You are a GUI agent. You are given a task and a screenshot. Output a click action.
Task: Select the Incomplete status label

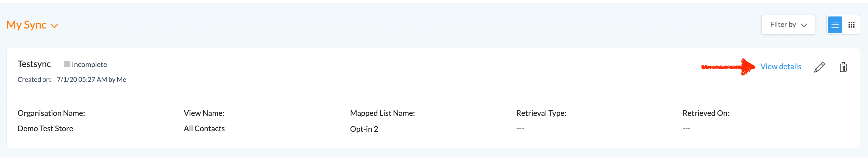point(89,64)
